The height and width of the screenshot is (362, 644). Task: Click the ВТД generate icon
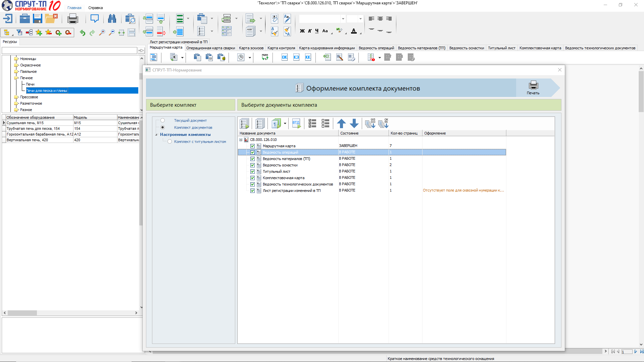pos(296,123)
